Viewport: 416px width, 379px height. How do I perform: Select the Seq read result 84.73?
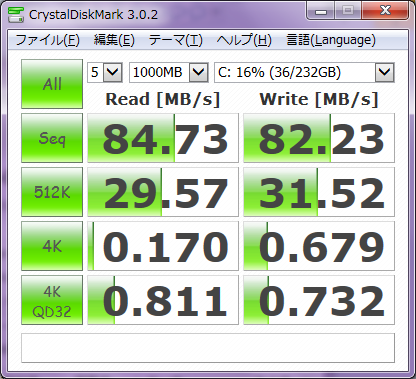pyautogui.click(x=163, y=138)
